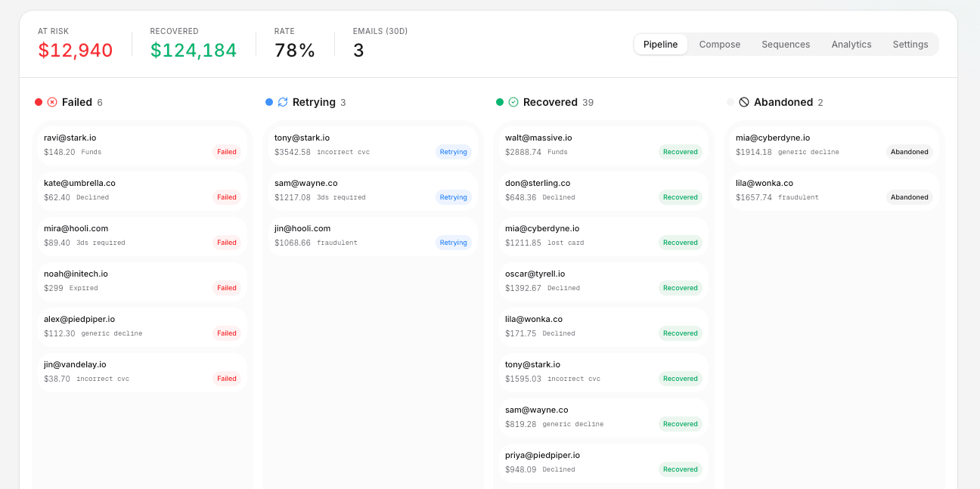Open the jin@vandelay.io card
Viewport: 980px width, 489px height.
click(x=142, y=372)
